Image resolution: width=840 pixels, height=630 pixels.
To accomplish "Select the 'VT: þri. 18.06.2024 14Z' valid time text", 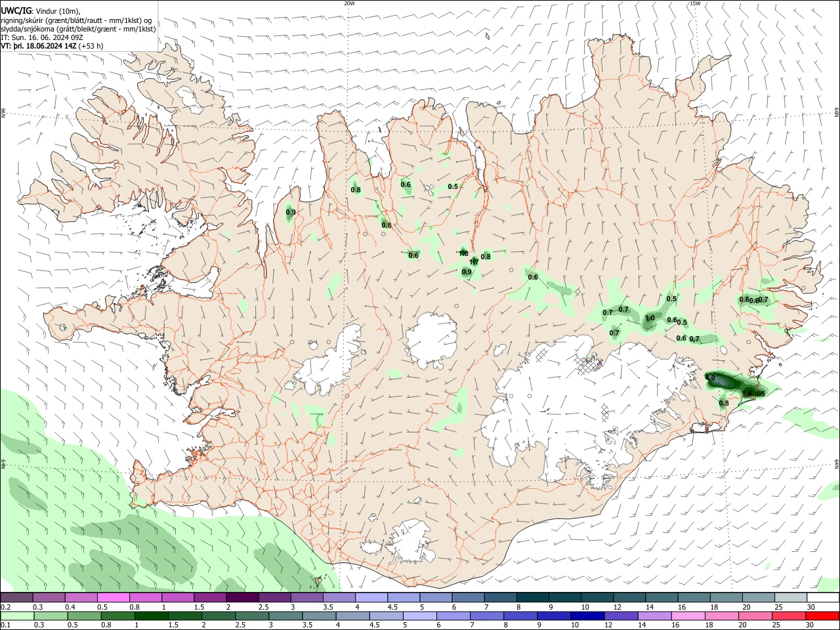I will coord(38,46).
